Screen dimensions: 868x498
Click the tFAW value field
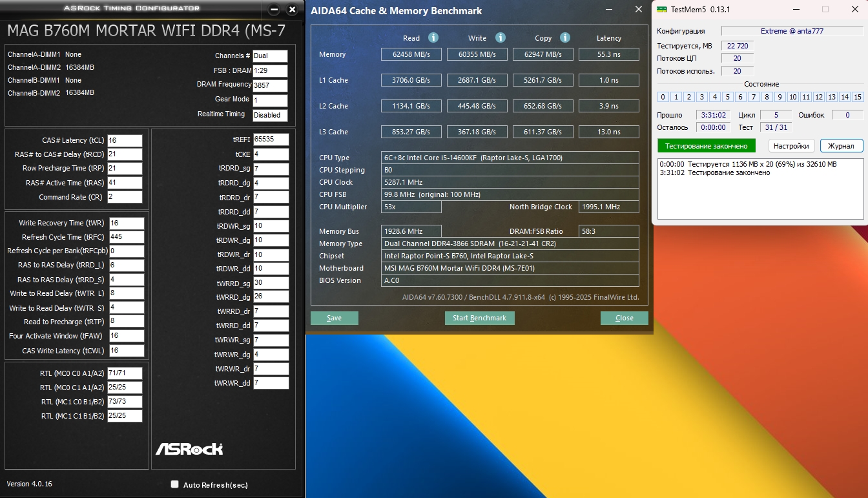tap(127, 336)
